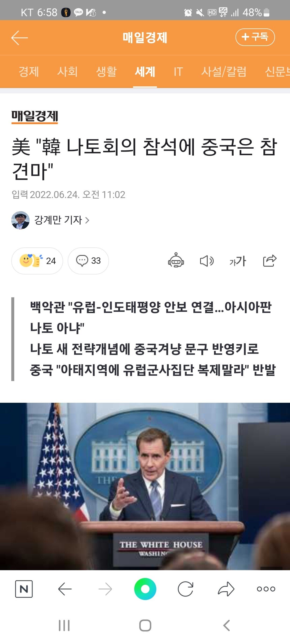The image size is (290, 644).
Task: Expand reporter 강계만 기자 profile chevron
Action: point(87,220)
